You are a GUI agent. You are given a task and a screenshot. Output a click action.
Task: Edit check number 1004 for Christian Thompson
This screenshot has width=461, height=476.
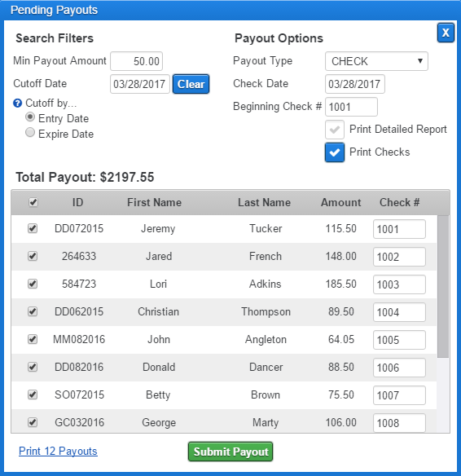(399, 312)
